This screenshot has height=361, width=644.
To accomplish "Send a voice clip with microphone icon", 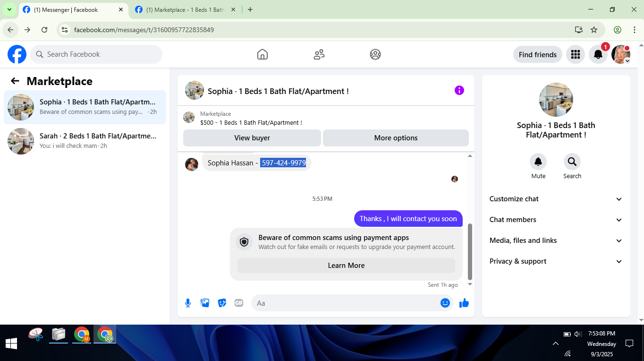I will 188,303.
